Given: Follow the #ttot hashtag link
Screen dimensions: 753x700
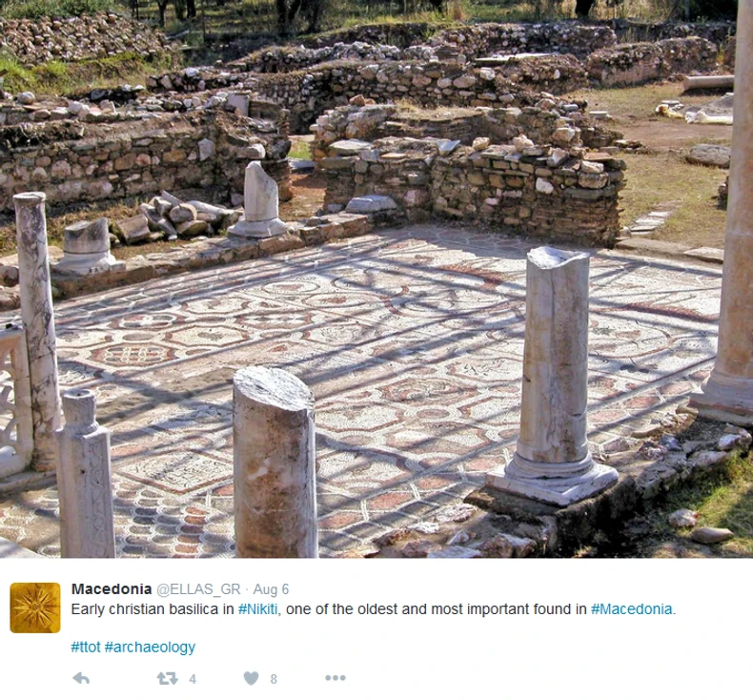Looking at the screenshot, I should 86,648.
